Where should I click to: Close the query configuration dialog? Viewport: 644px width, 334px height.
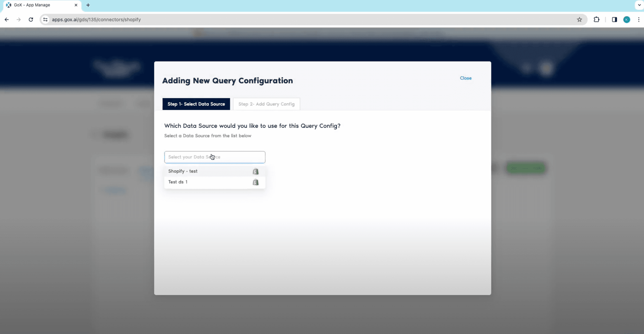tap(465, 78)
